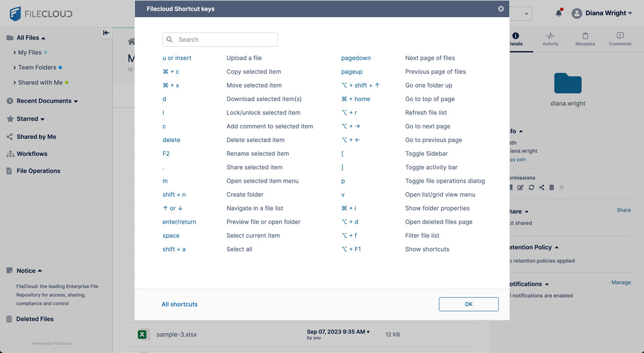Click the 'Open deleted files page' description
The height and width of the screenshot is (353, 644).
tap(439, 222)
